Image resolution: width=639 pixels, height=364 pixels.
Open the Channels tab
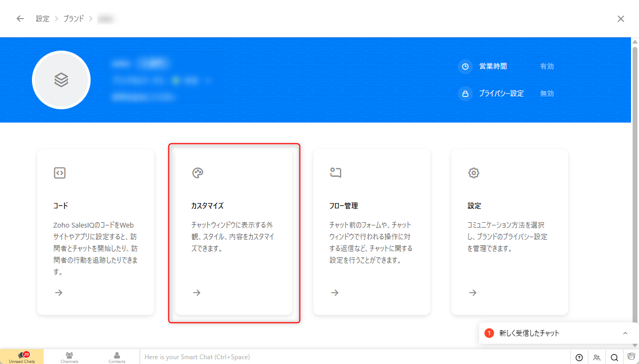point(69,357)
